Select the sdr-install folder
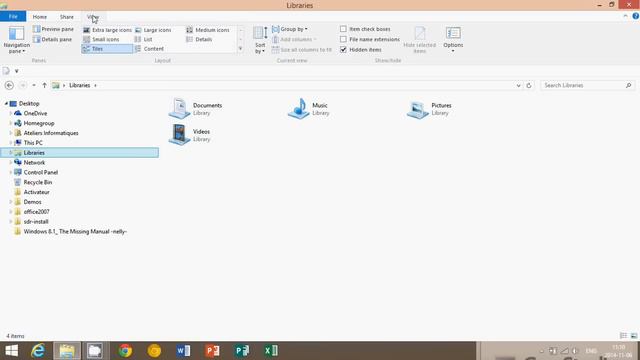 (36, 222)
